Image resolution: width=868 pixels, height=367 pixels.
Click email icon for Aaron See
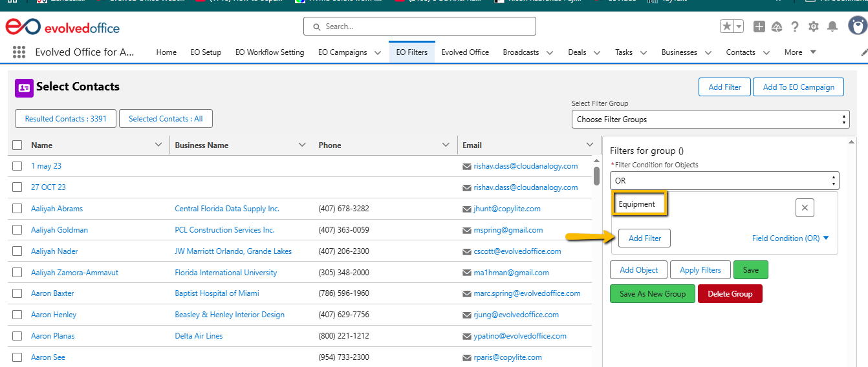coord(467,358)
